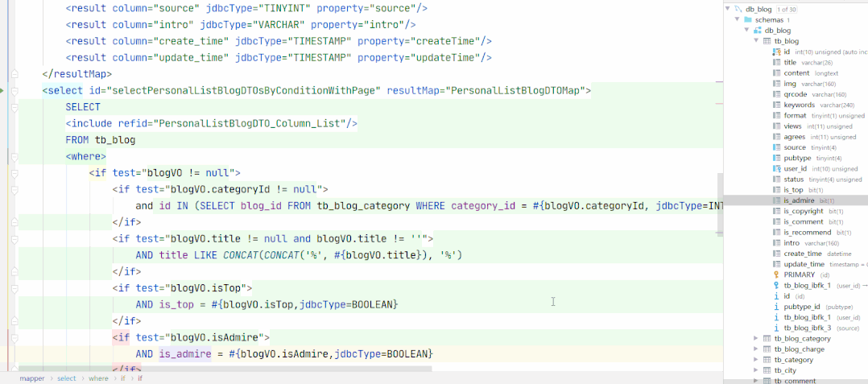Click the schemas folder icon
Image resolution: width=868 pixels, height=384 pixels.
click(x=748, y=20)
